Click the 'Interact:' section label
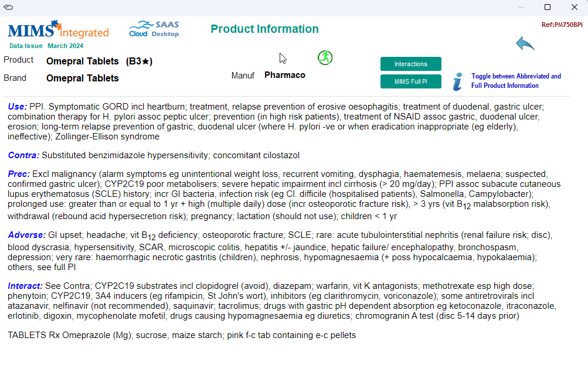 [25, 286]
